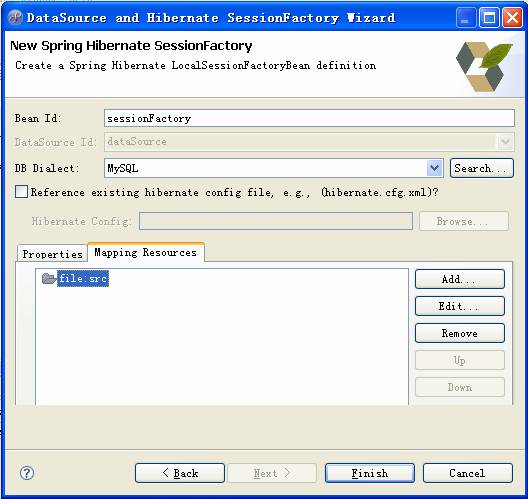This screenshot has height=499, width=528.
Task: Select the Mapping Resources tab
Action: click(x=145, y=252)
